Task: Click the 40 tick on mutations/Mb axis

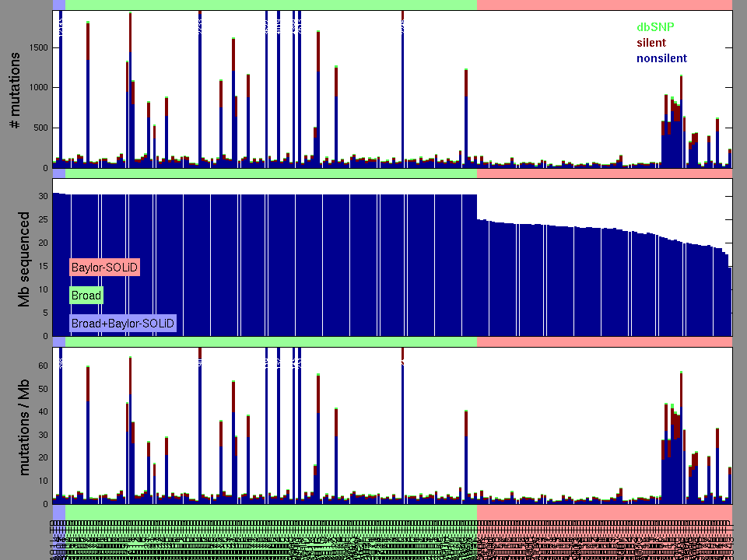Action: pyautogui.click(x=42, y=411)
